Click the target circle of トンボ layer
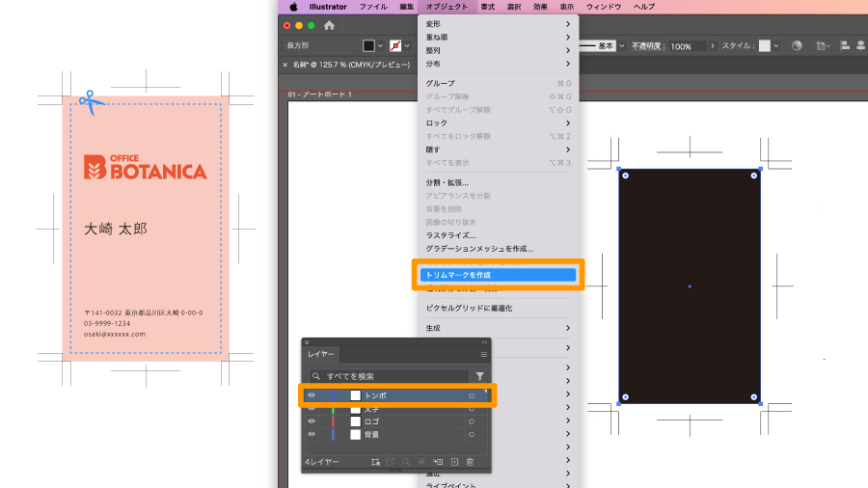Screen dimensions: 868x488 tap(472, 395)
